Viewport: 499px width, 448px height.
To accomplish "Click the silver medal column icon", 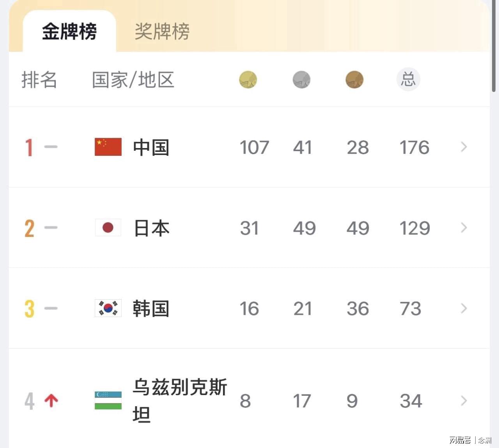I will (301, 79).
